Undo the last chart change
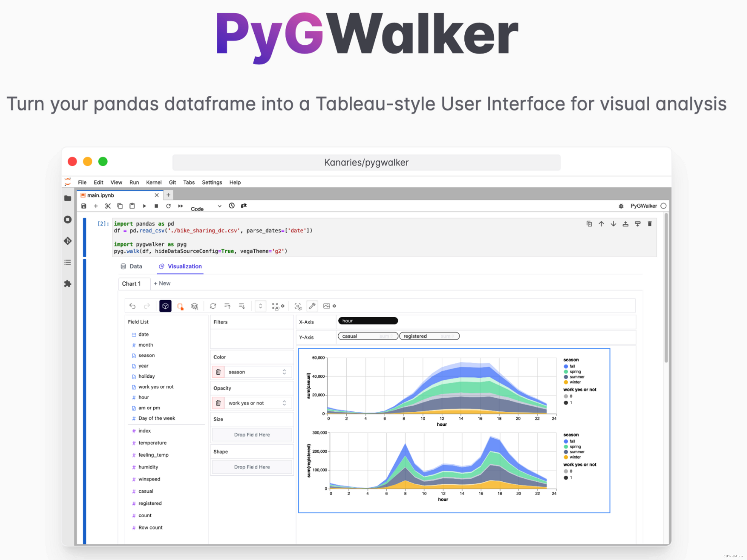The height and width of the screenshot is (560, 747). coord(132,306)
